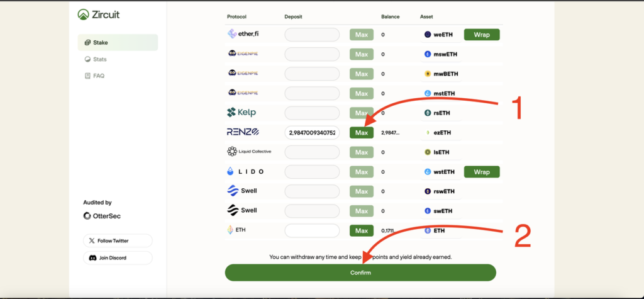Viewport: 644px width, 299px height.
Task: Click the ezETH asset label
Action: click(x=441, y=132)
